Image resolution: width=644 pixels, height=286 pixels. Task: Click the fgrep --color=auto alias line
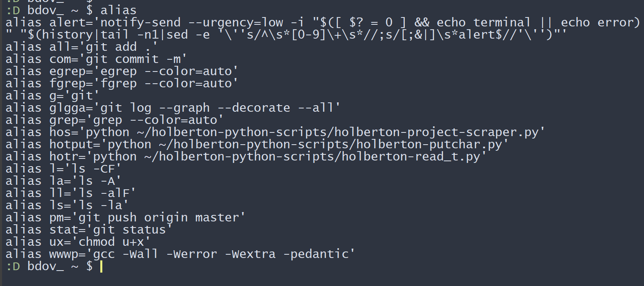[122, 84]
